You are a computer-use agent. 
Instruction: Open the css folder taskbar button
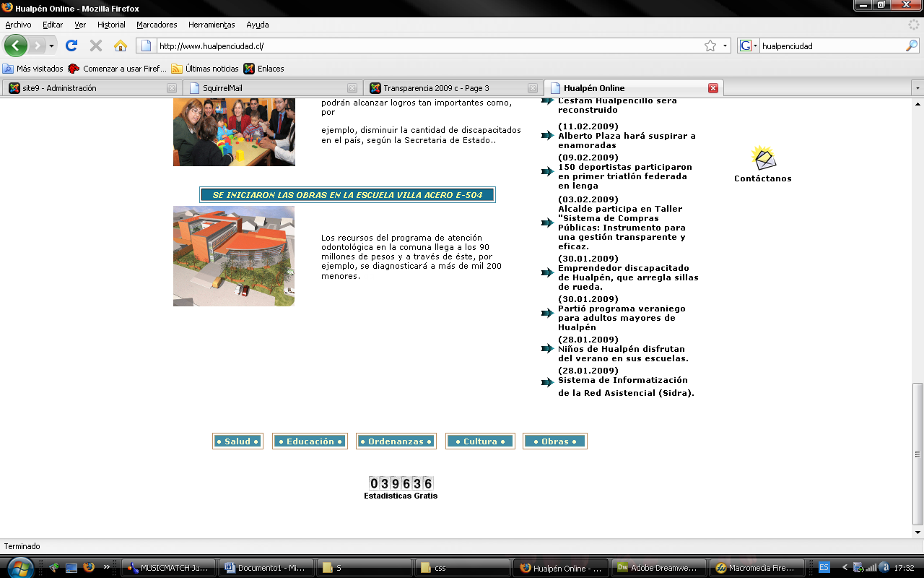pos(461,568)
